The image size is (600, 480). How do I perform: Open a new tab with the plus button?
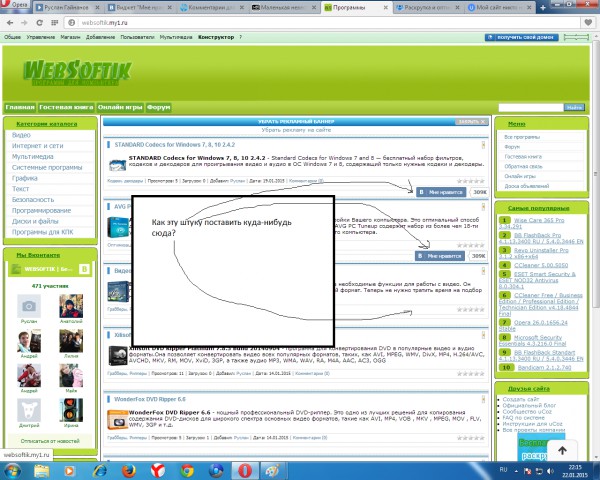[543, 7]
